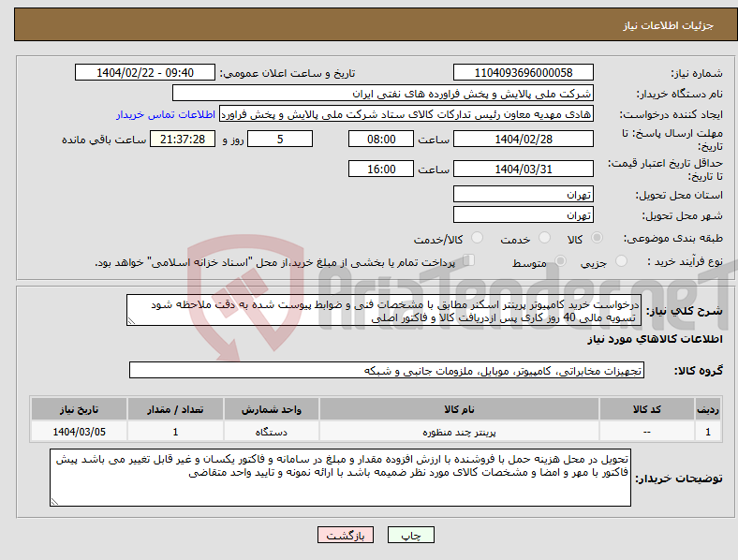Click the شرح کلی نیاز description textarea
This screenshot has height=560, width=738.
pyautogui.click(x=384, y=310)
